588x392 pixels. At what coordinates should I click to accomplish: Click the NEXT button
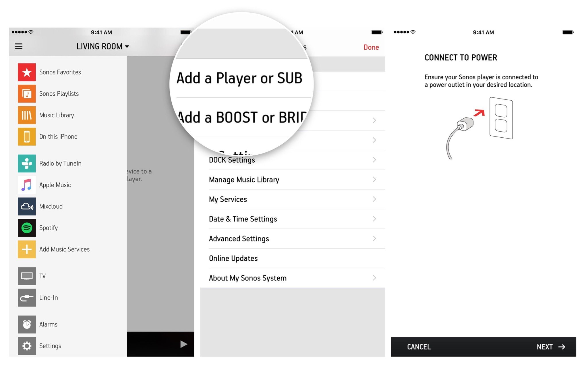pyautogui.click(x=551, y=347)
